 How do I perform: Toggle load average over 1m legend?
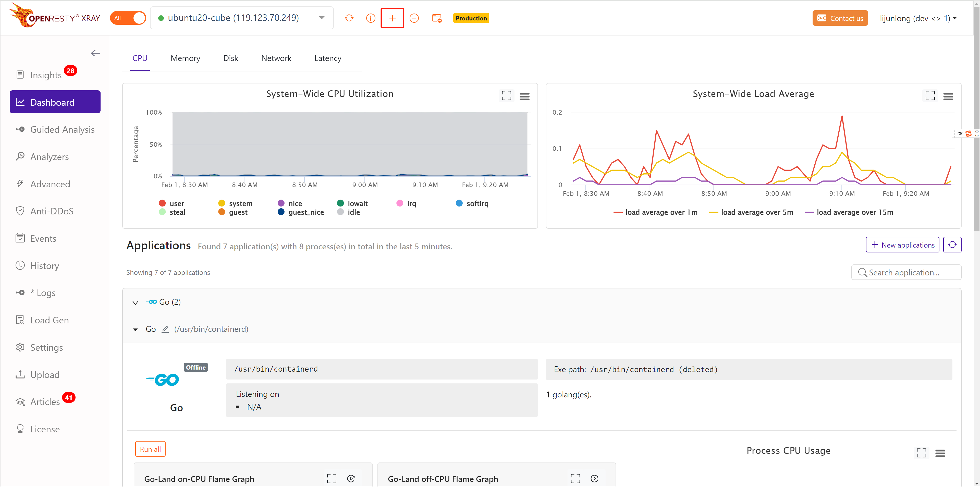click(x=655, y=212)
